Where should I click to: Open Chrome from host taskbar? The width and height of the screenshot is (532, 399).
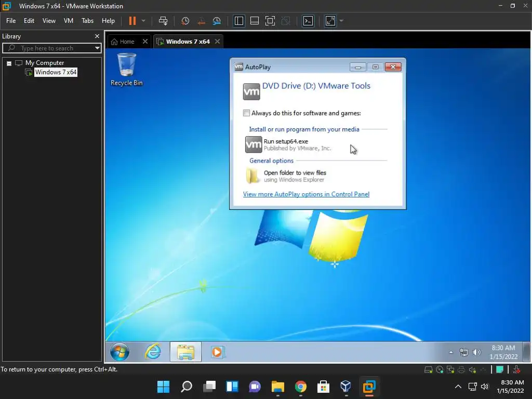pyautogui.click(x=301, y=387)
